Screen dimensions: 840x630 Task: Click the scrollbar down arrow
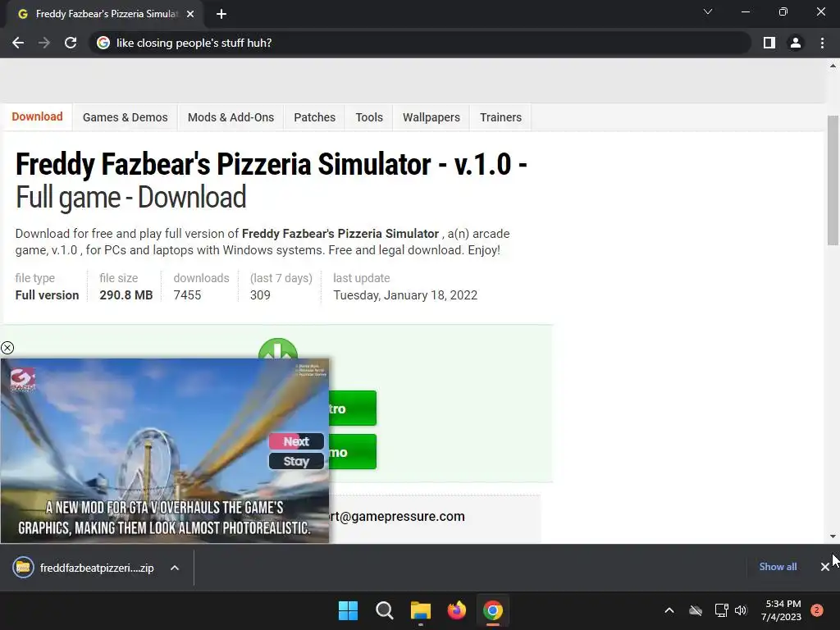pos(833,536)
